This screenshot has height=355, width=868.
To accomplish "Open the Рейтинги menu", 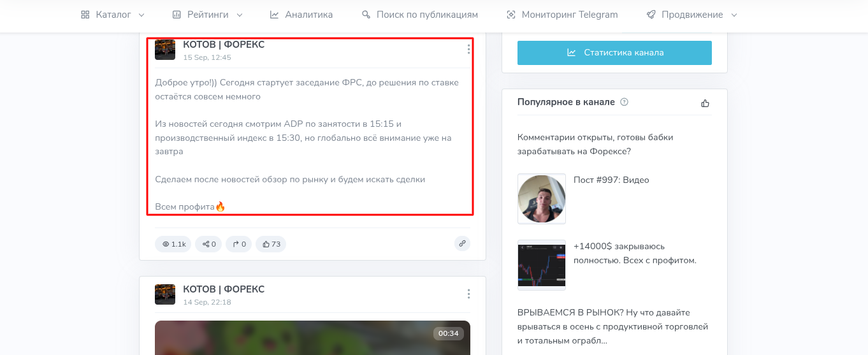I will pyautogui.click(x=208, y=15).
